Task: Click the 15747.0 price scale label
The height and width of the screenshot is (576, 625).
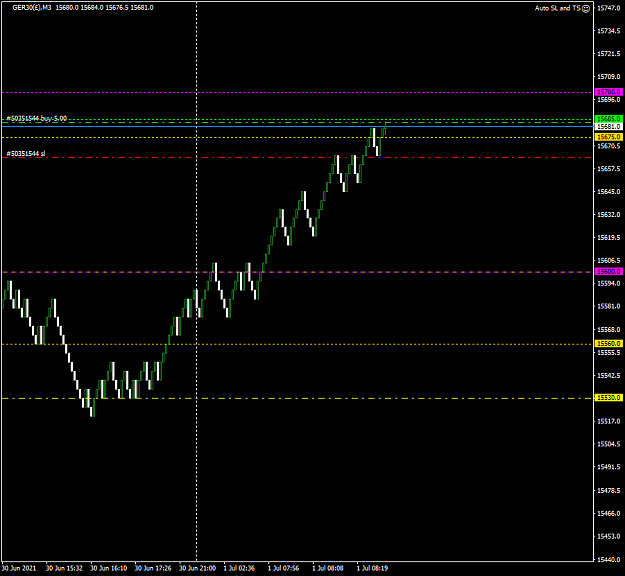Action: (609, 8)
